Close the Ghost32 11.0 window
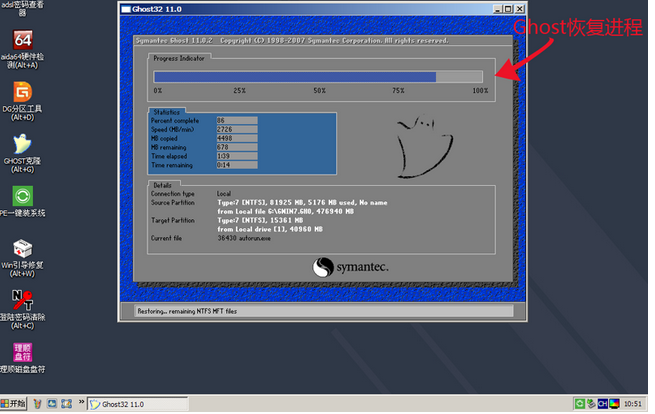Viewport: 655px width, 414px height. click(519, 9)
